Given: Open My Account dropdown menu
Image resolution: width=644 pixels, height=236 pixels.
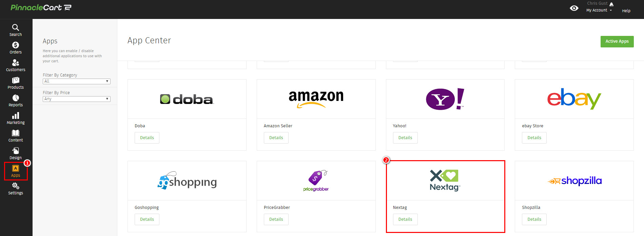Looking at the screenshot, I should pos(599,10).
